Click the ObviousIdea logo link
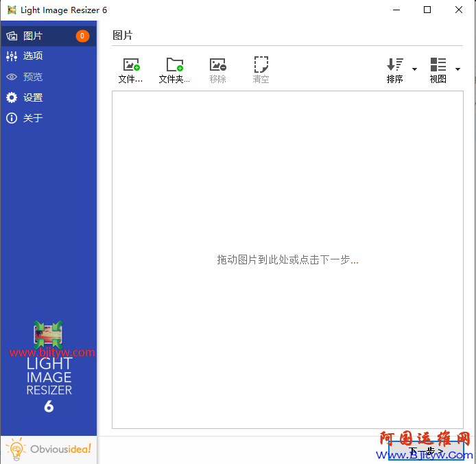Viewport: 476px width, 464px height. tap(49, 450)
